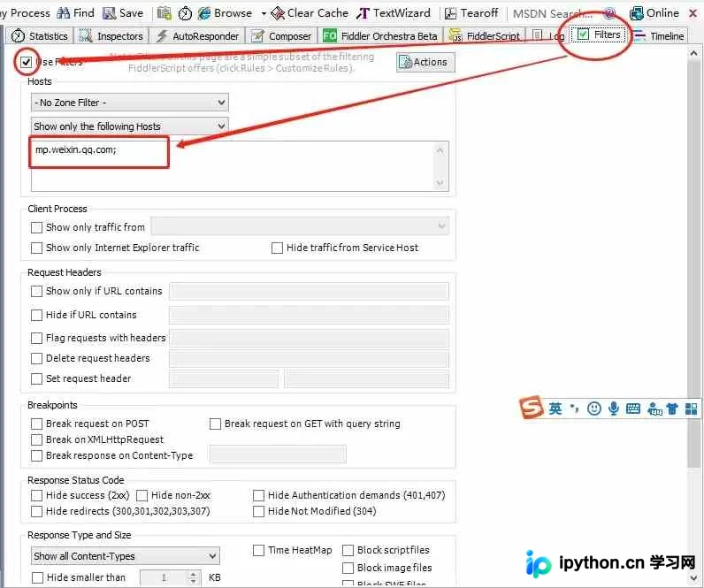Screen dimensions: 704x588
Task: Click the camera screenshot toolbar icon
Action: (x=165, y=13)
